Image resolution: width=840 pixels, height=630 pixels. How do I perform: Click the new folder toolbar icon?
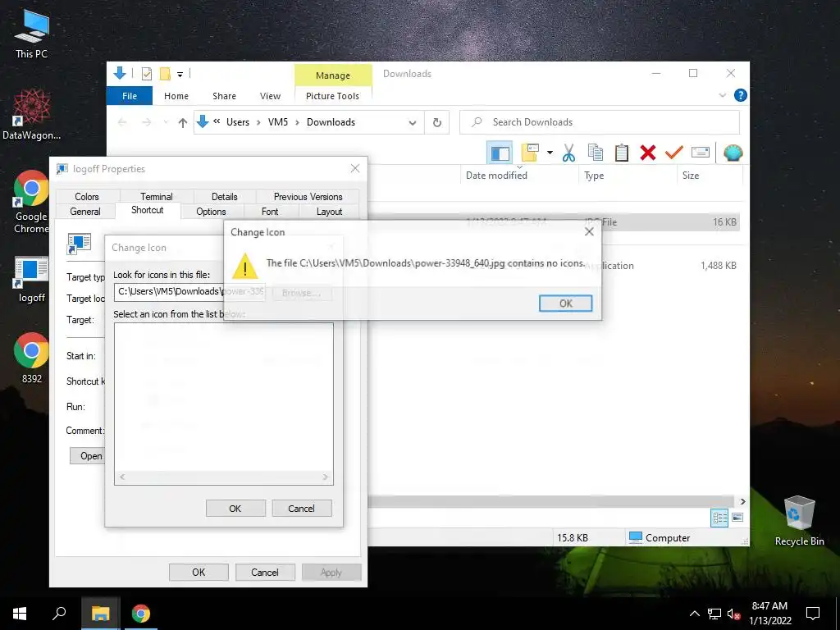(530, 153)
